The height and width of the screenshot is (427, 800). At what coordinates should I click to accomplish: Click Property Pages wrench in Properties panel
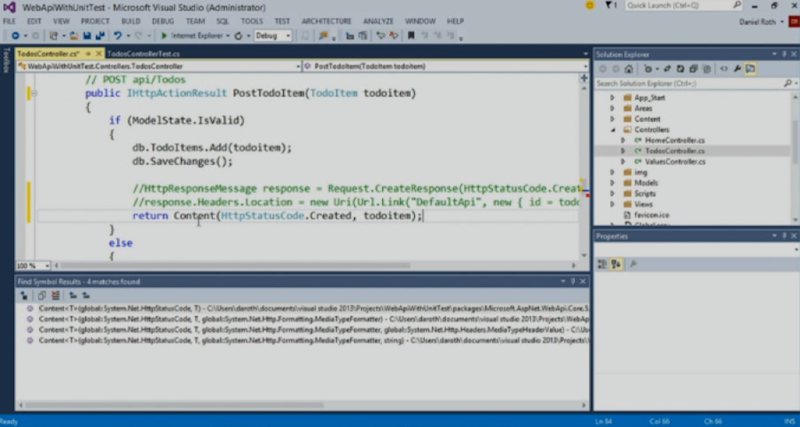(633, 264)
